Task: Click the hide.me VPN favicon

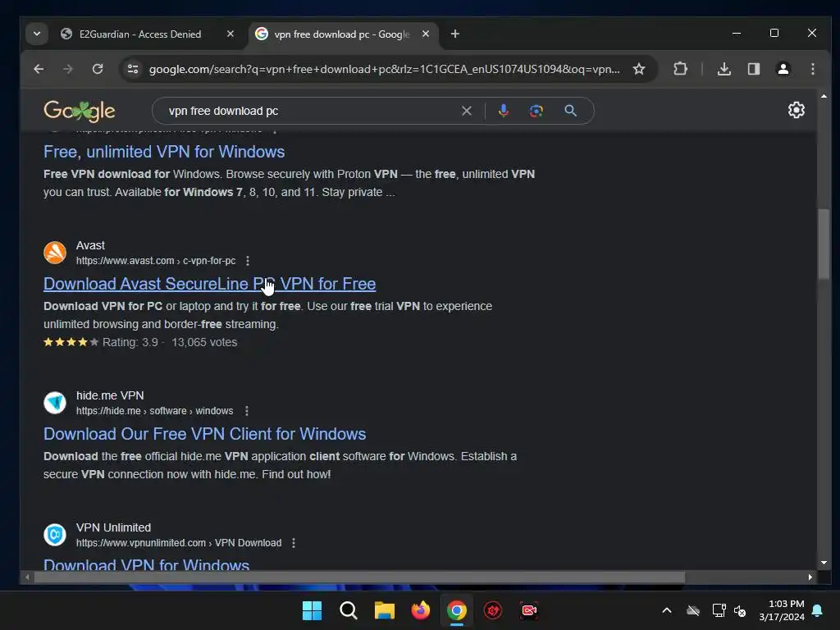Action: tap(55, 403)
